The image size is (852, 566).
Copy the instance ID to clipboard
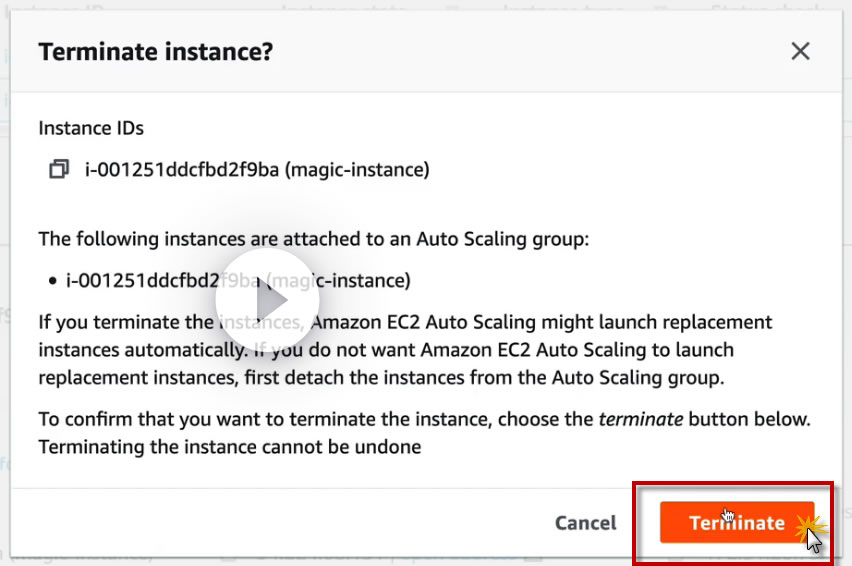pos(59,170)
